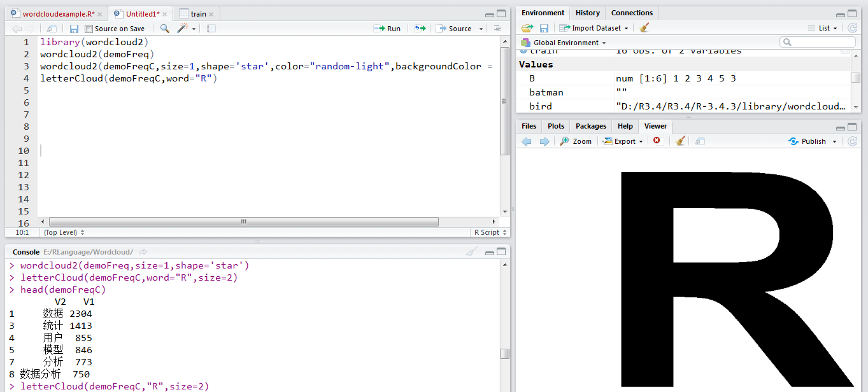Open the (Top Level) scope selector

tap(64, 232)
